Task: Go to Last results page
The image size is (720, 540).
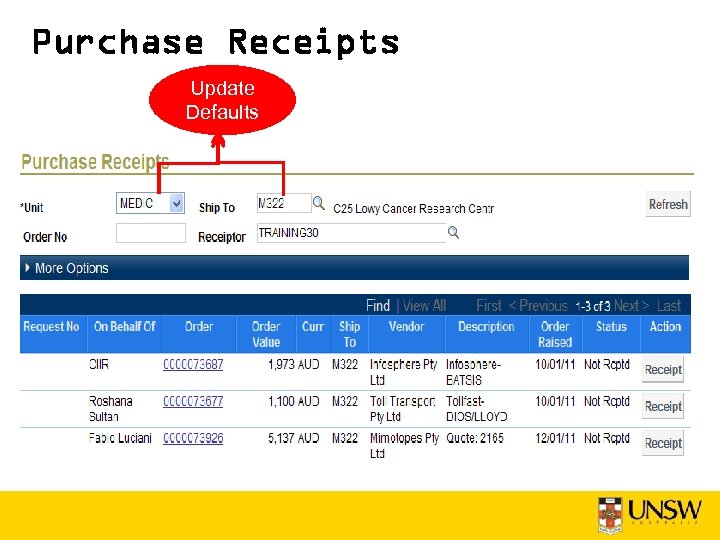Action: point(669,306)
